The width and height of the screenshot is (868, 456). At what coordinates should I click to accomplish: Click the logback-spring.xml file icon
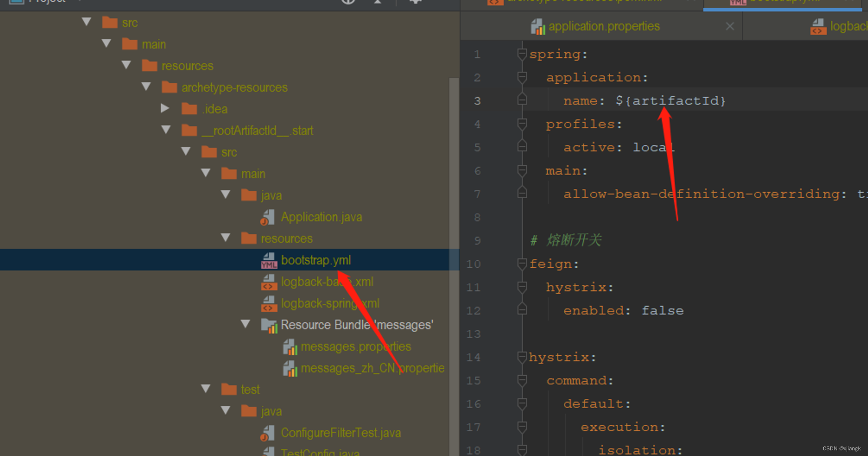269,304
